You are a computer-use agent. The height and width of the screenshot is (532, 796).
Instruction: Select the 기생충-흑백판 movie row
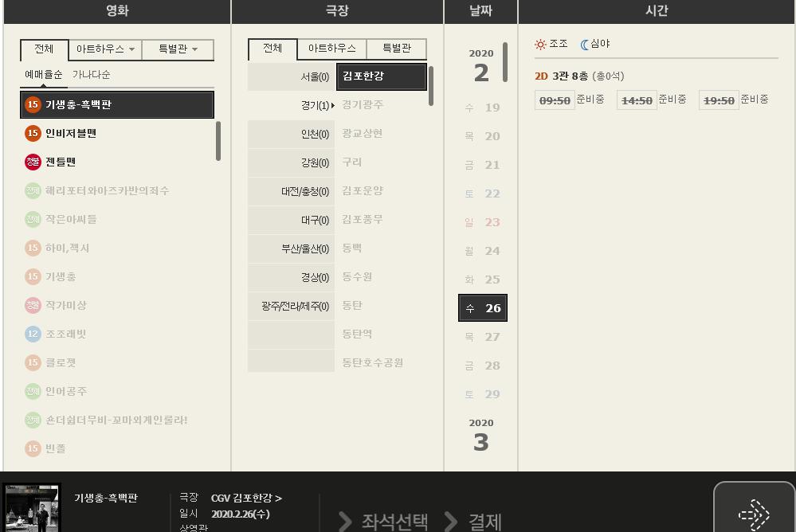(117, 104)
